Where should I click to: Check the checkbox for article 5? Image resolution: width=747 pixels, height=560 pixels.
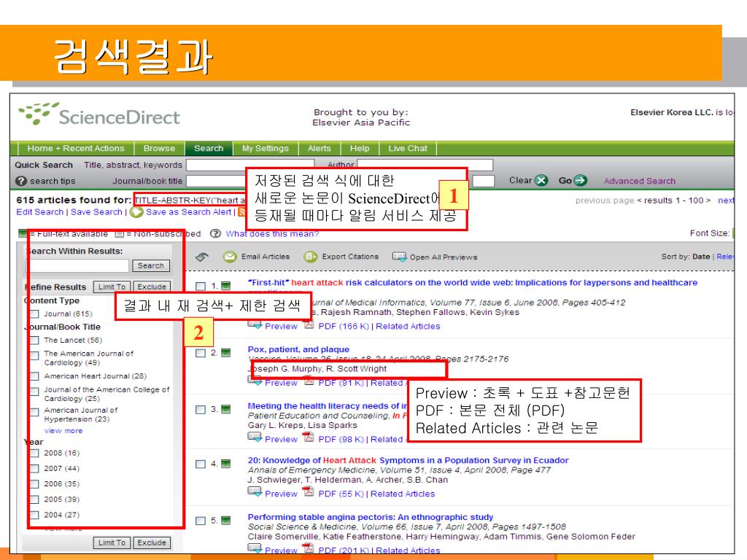201,521
